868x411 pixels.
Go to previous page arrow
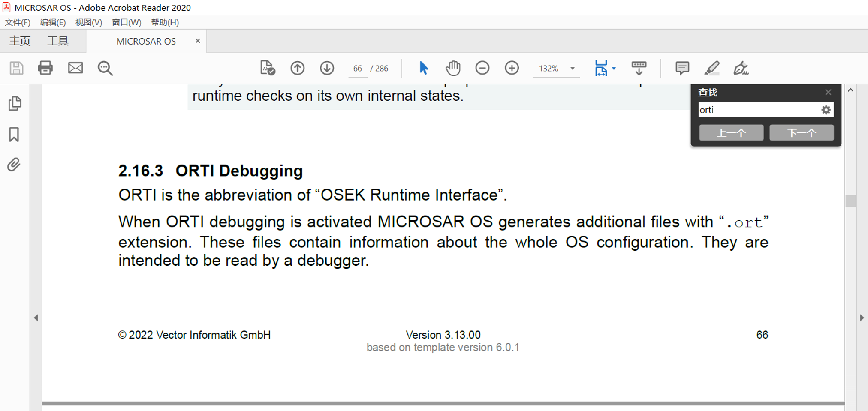click(297, 68)
